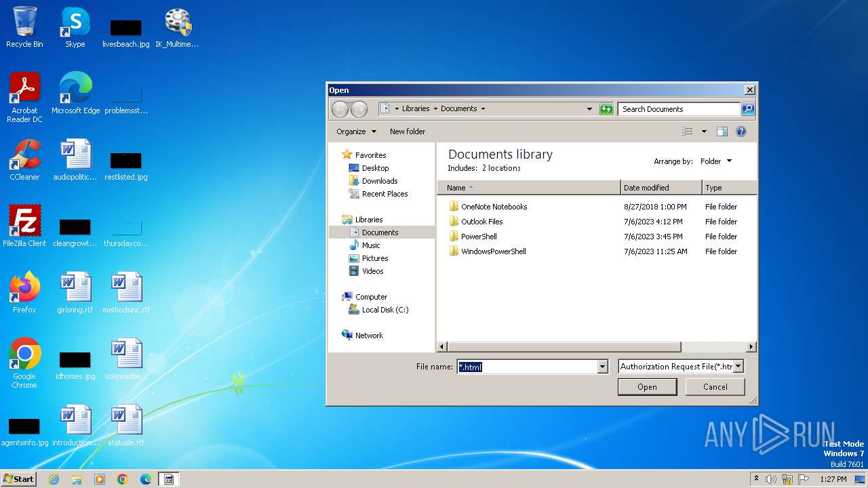Click the Search Documents input field
Image resolution: width=868 pixels, height=488 pixels.
[x=679, y=109]
